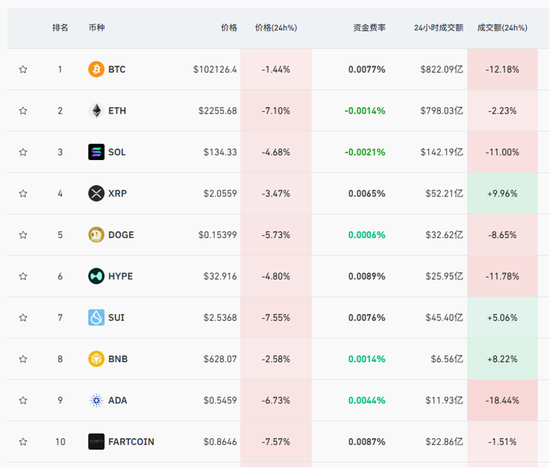Image resolution: width=550 pixels, height=468 pixels.
Task: Star the FARTCOIN row as favorite
Action: [23, 442]
